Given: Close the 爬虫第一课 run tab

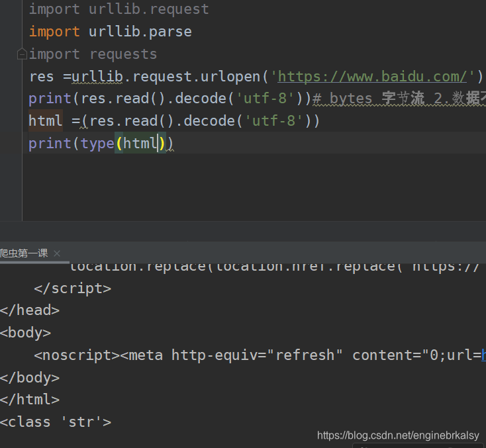Looking at the screenshot, I should tap(57, 253).
